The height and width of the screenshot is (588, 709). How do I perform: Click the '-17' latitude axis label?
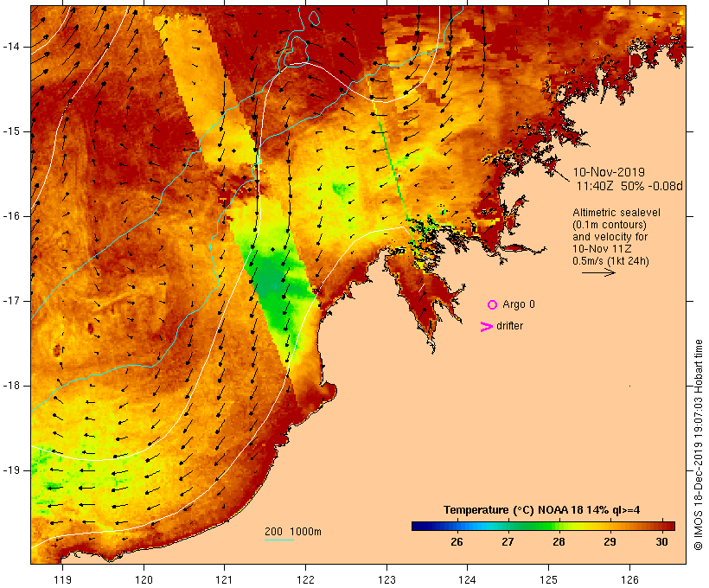(11, 301)
